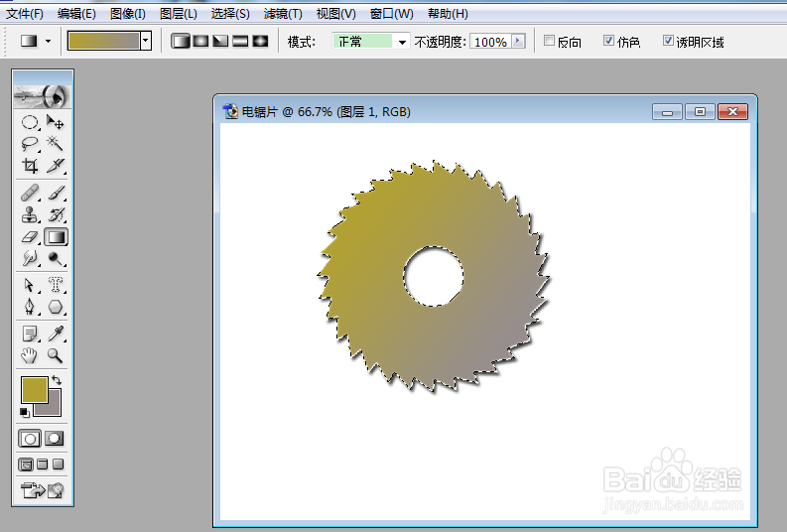Select the Type Mask tool

pos(56,285)
